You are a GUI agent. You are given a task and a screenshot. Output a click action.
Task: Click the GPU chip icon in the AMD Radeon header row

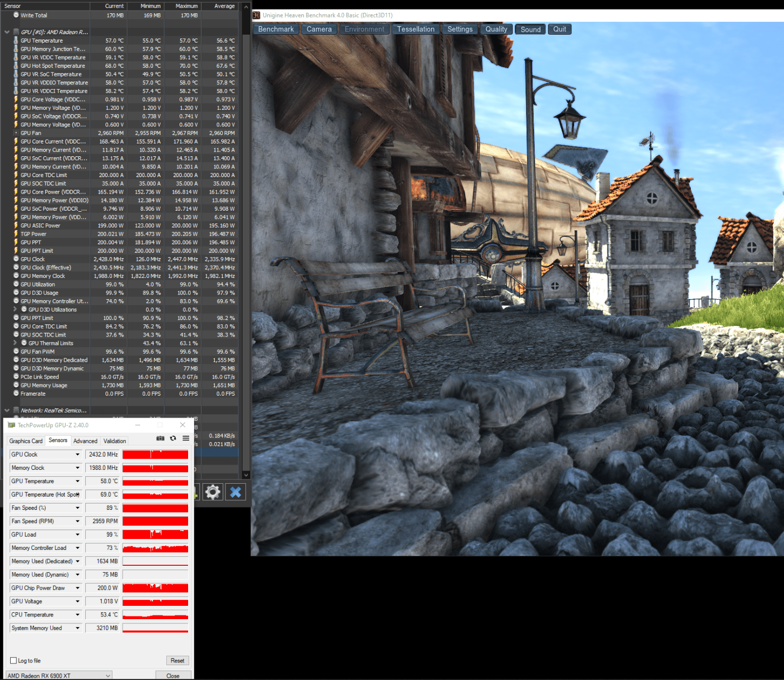(x=16, y=32)
